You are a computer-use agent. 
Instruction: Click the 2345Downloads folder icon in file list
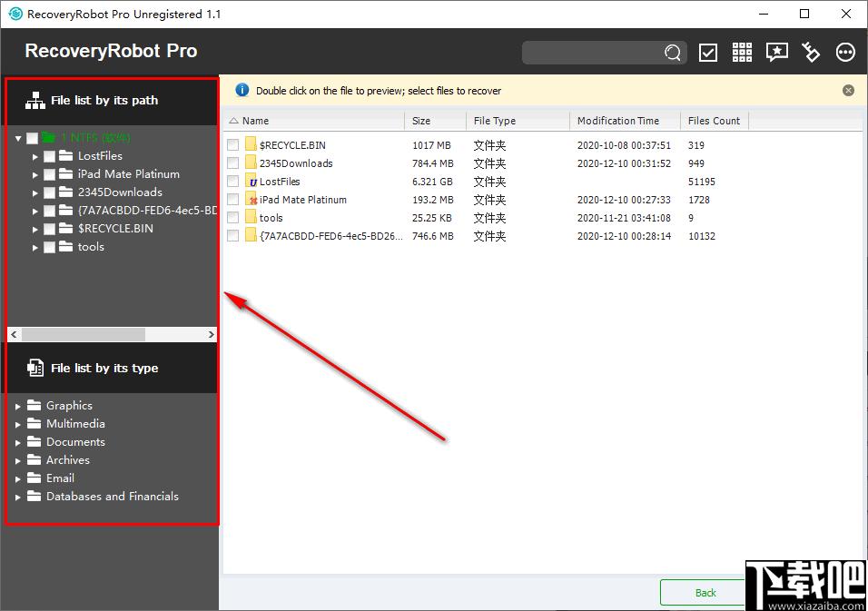[251, 163]
